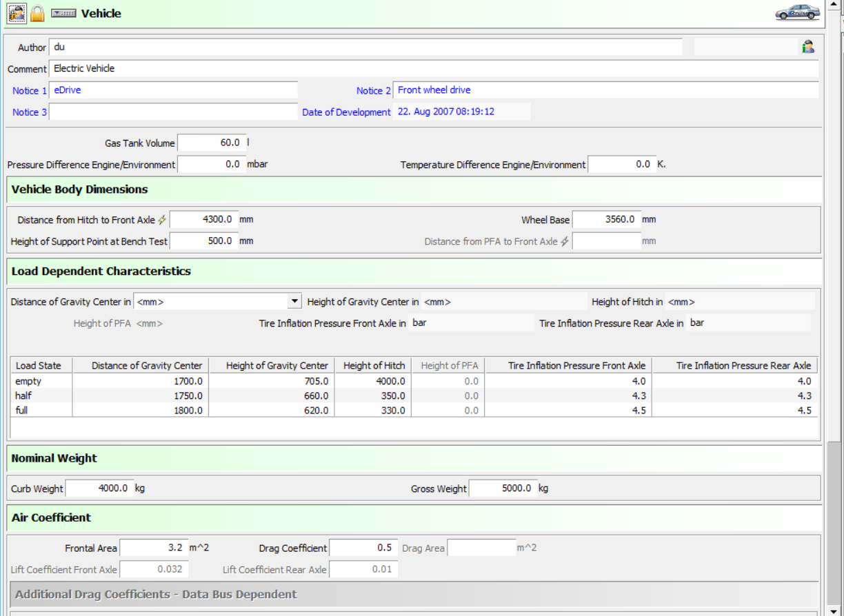
Task: Select the Load State column header
Action: pyautogui.click(x=39, y=365)
